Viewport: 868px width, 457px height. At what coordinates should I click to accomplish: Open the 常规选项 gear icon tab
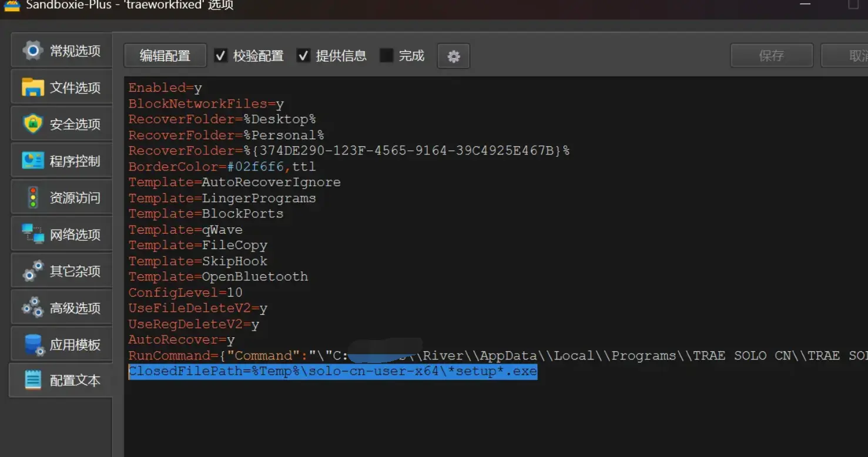(33, 51)
